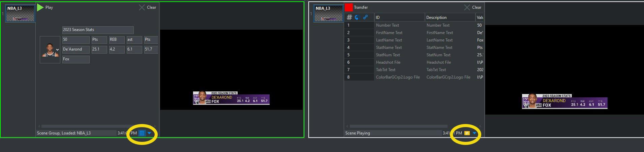Click the 2023 Season Stats text field
The height and width of the screenshot is (152, 644).
98,30
